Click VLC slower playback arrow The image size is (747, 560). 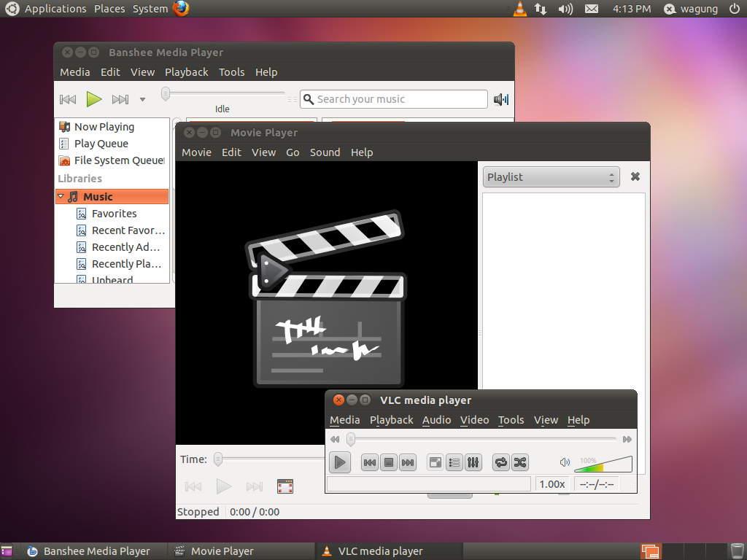coord(335,439)
